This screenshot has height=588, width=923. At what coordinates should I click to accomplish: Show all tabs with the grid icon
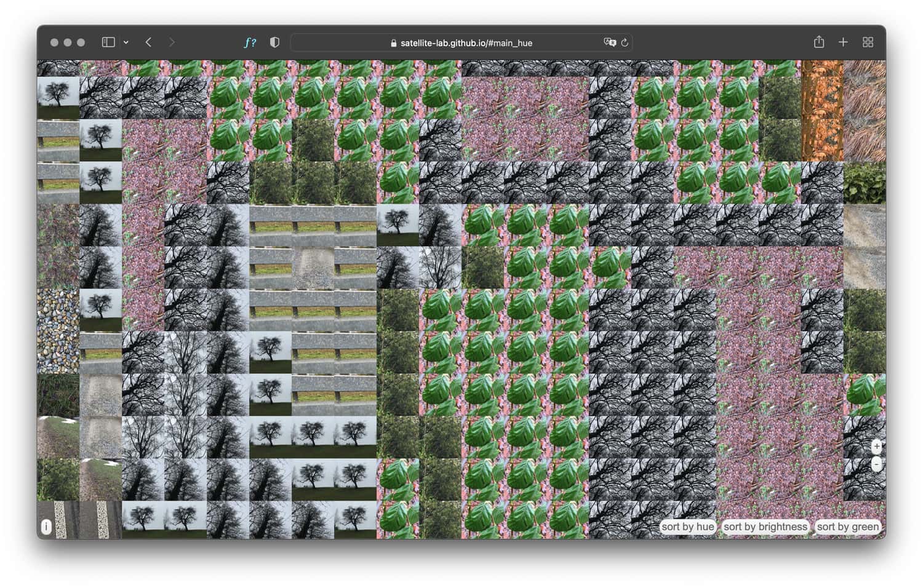[868, 42]
